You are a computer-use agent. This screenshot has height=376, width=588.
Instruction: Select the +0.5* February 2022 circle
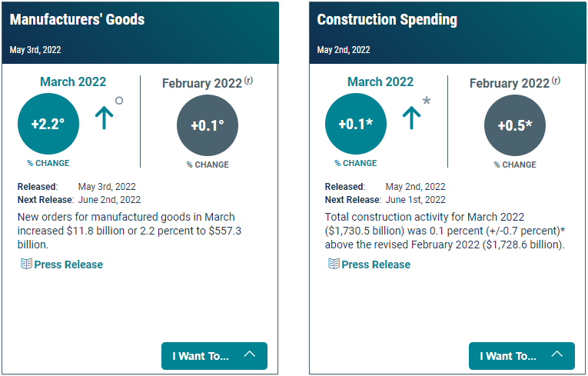(515, 126)
